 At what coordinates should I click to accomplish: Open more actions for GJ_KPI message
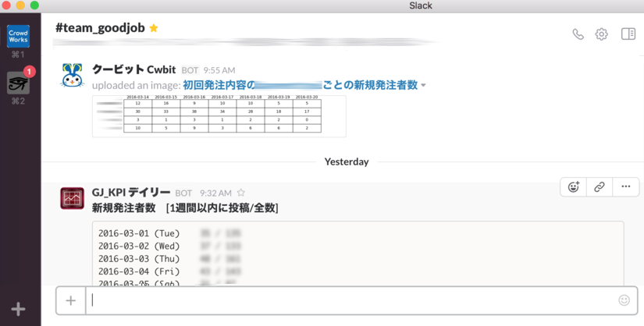(x=625, y=187)
